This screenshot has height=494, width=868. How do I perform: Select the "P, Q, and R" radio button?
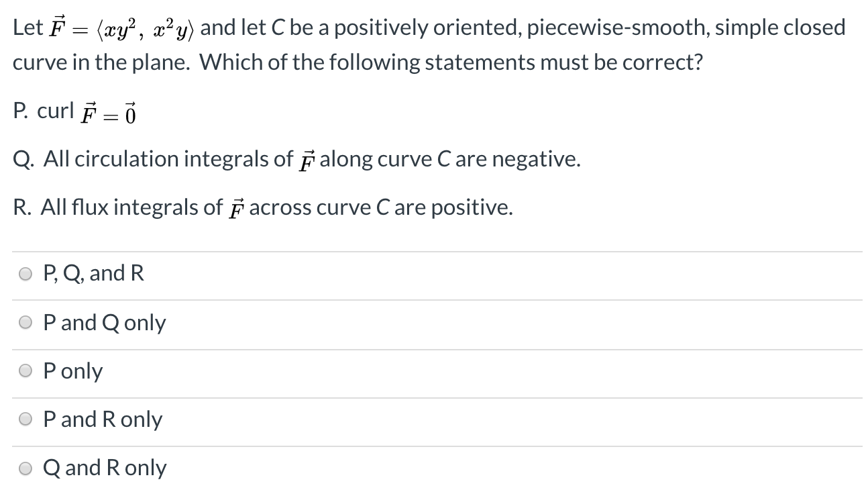tap(25, 273)
